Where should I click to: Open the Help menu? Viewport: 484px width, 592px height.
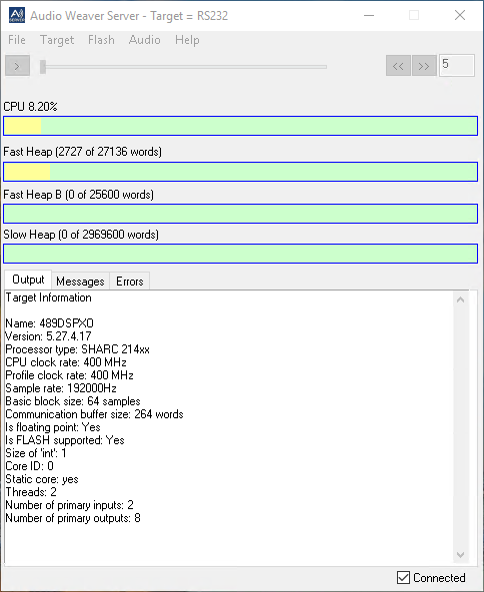pyautogui.click(x=187, y=40)
